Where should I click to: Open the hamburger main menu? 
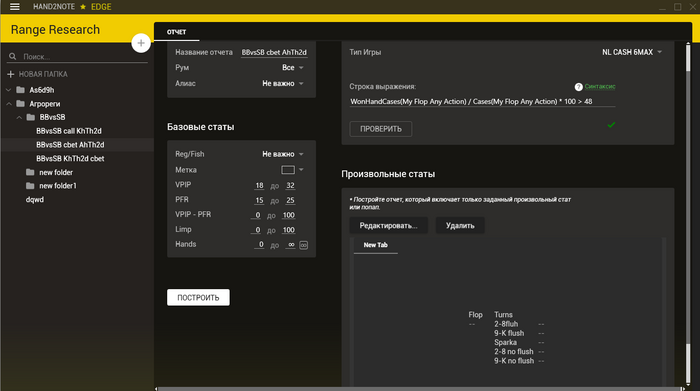(x=15, y=7)
